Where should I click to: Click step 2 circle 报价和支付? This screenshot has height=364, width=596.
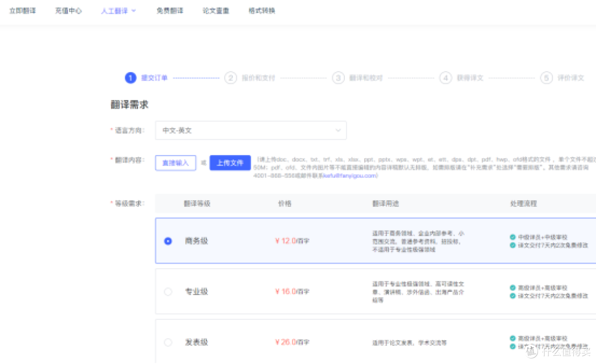point(231,78)
